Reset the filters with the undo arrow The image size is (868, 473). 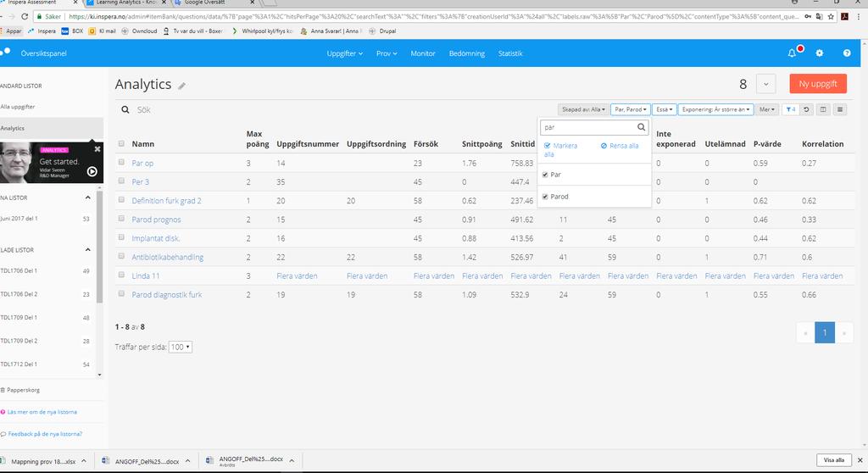click(807, 109)
